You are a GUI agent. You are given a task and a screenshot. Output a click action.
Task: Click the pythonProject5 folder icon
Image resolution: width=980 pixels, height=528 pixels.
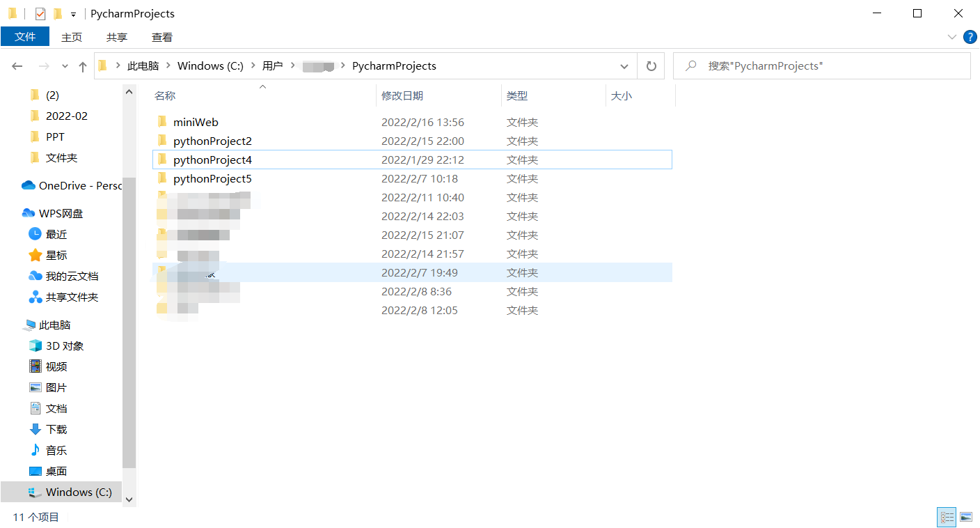point(162,178)
